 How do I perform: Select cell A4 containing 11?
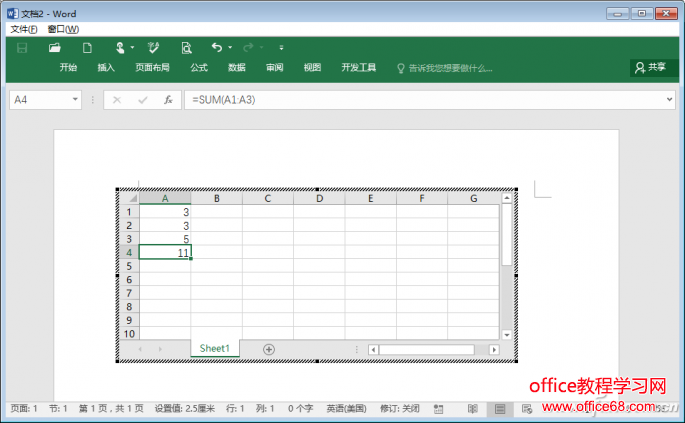[x=165, y=252]
